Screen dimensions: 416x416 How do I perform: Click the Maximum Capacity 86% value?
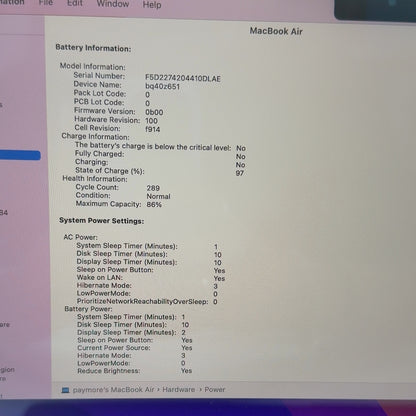point(154,204)
